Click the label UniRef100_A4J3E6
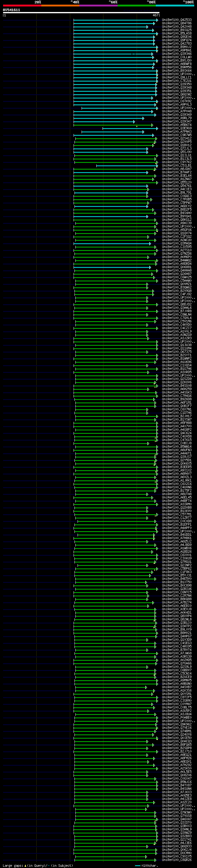The height and width of the screenshot is (868, 197). click(176, 843)
